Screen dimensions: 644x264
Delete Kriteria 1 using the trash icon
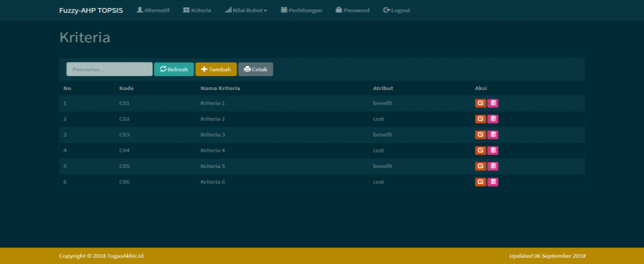493,103
